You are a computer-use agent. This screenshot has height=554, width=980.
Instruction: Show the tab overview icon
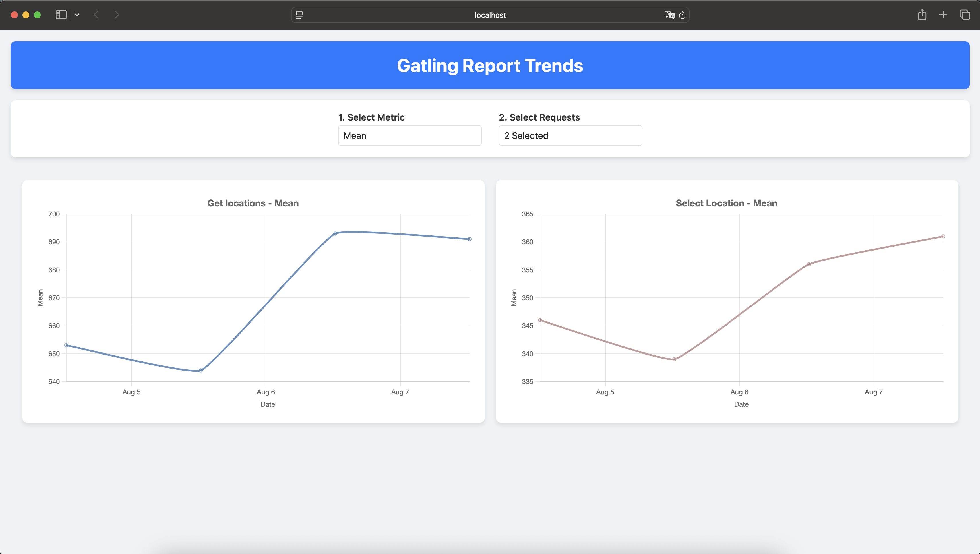point(965,15)
